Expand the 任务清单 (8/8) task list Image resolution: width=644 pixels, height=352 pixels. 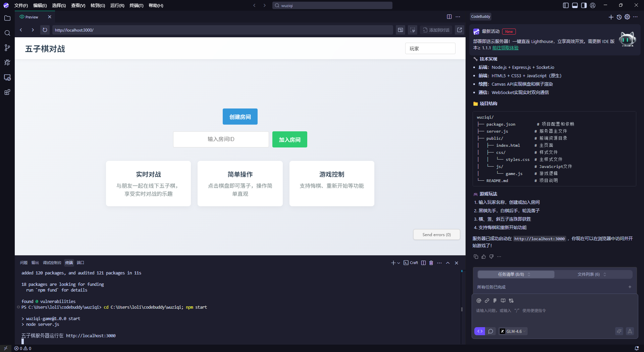pos(516,274)
